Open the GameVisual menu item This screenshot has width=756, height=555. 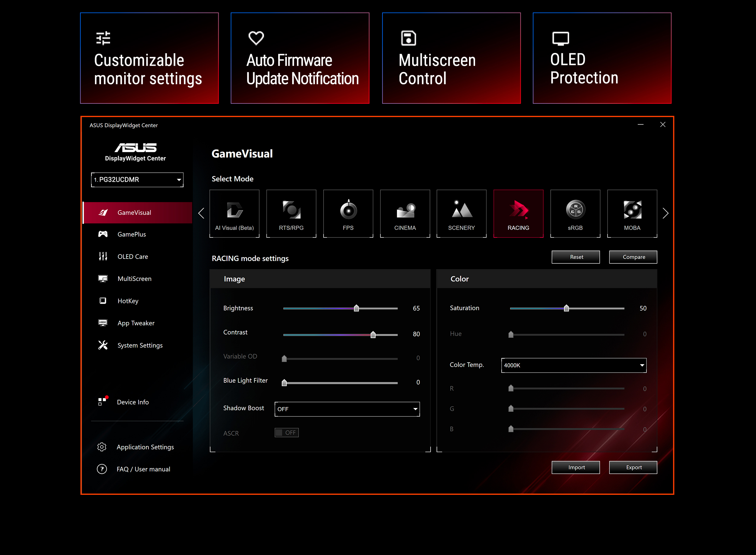pos(138,213)
